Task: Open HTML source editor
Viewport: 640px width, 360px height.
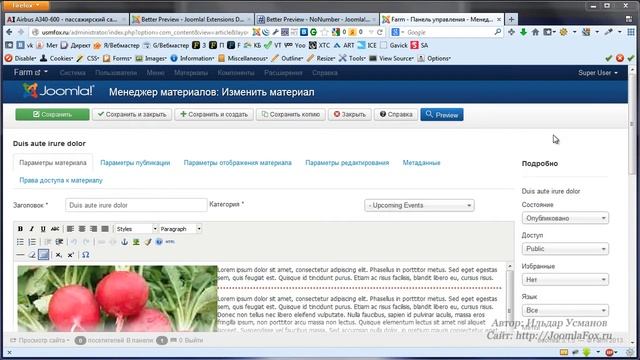Action: pos(170,242)
